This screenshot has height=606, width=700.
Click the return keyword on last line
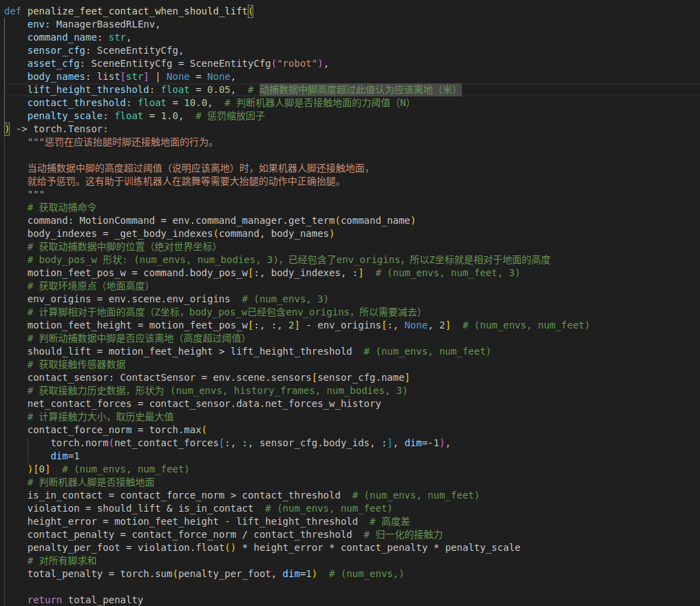point(45,600)
